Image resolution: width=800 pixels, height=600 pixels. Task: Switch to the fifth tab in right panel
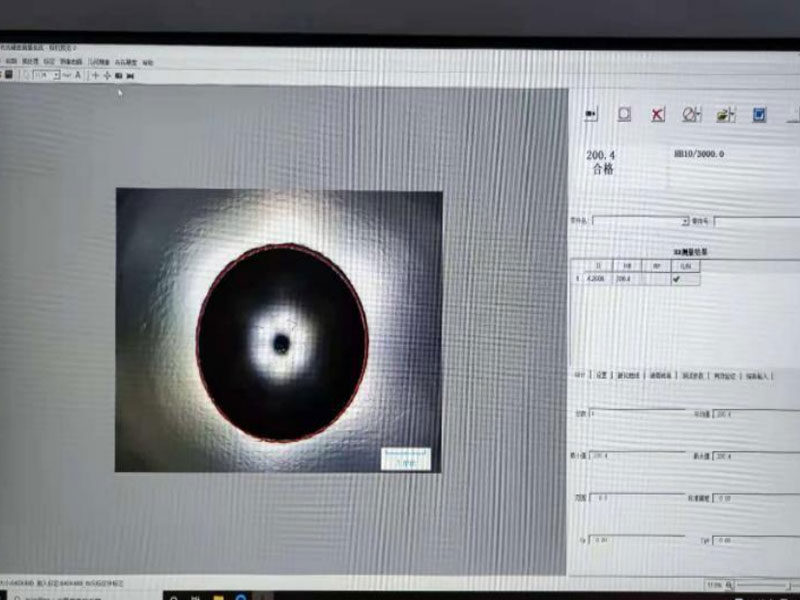click(693, 376)
